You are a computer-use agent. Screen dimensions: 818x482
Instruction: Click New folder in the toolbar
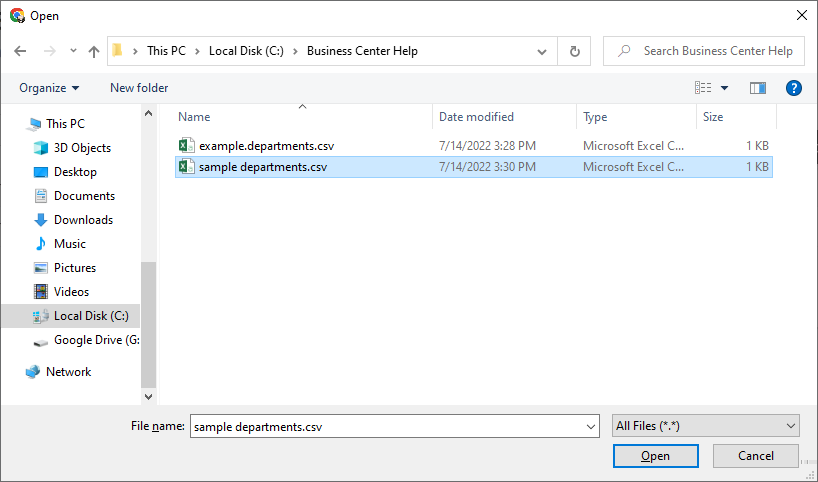click(139, 88)
